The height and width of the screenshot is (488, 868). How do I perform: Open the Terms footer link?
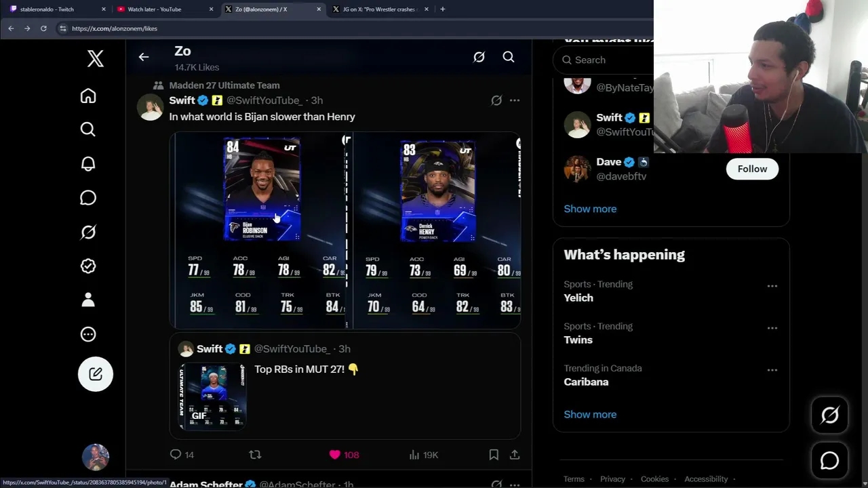(x=574, y=479)
